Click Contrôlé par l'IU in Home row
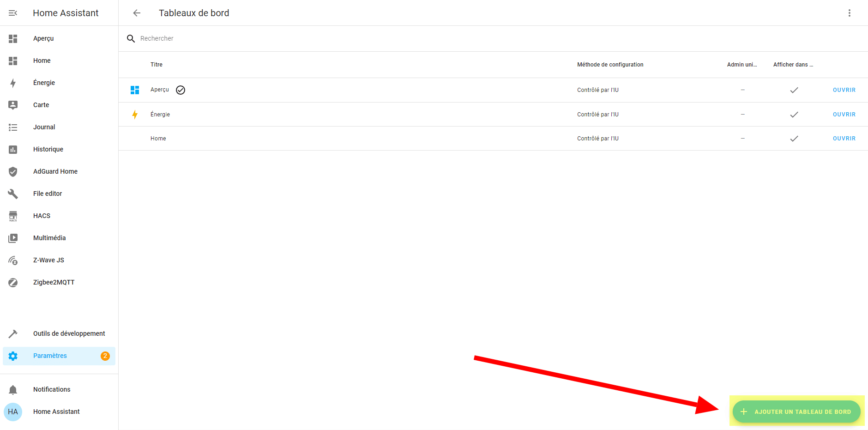868x430 pixels. tap(598, 139)
